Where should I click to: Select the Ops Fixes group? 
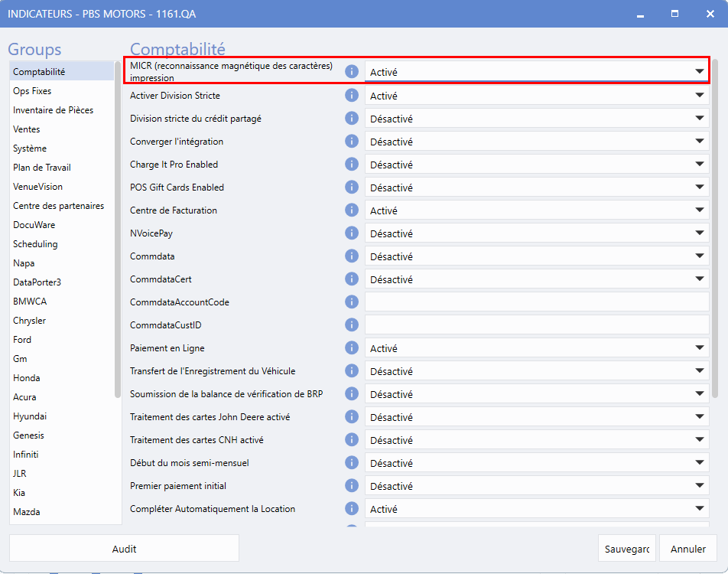pos(62,90)
